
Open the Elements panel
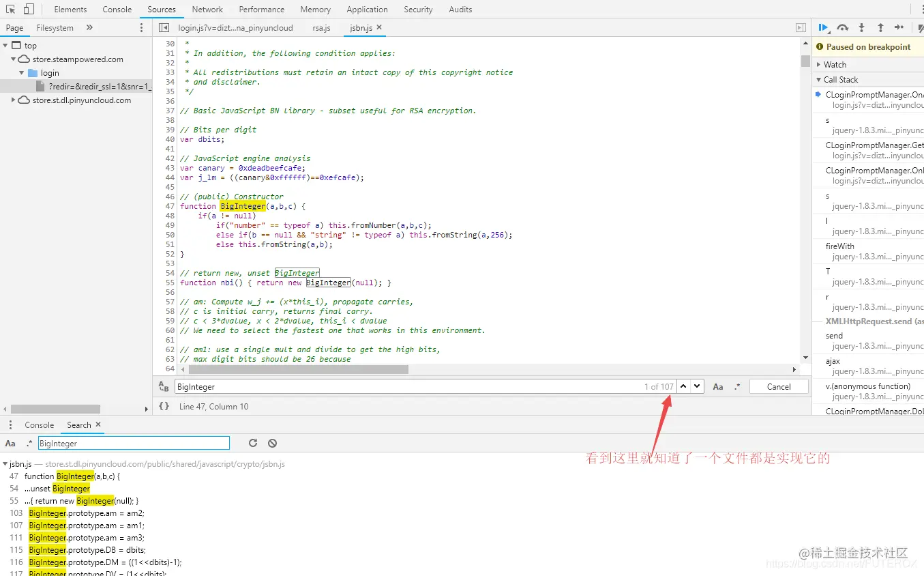pyautogui.click(x=70, y=10)
